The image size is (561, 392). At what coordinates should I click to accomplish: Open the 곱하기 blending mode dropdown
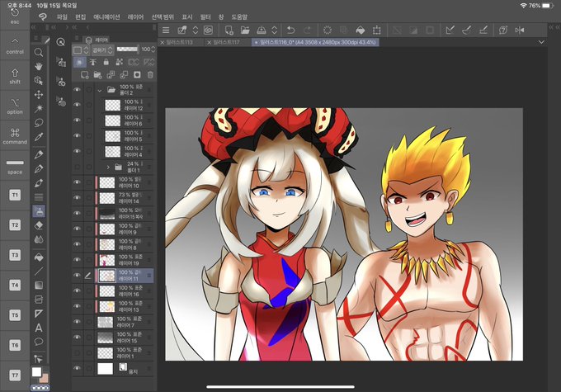(102, 50)
